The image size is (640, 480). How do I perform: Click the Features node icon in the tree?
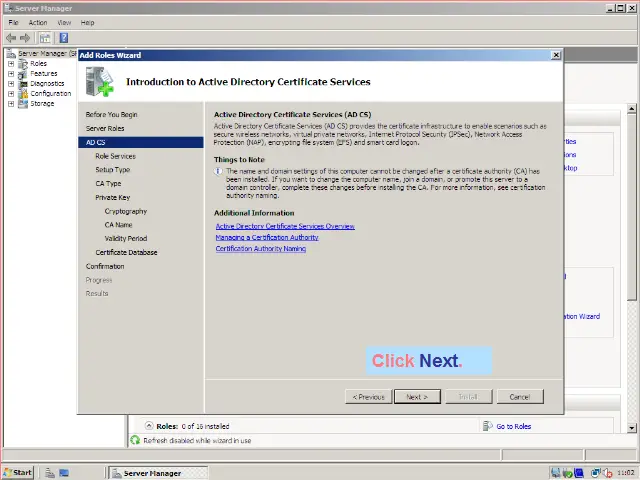point(23,74)
